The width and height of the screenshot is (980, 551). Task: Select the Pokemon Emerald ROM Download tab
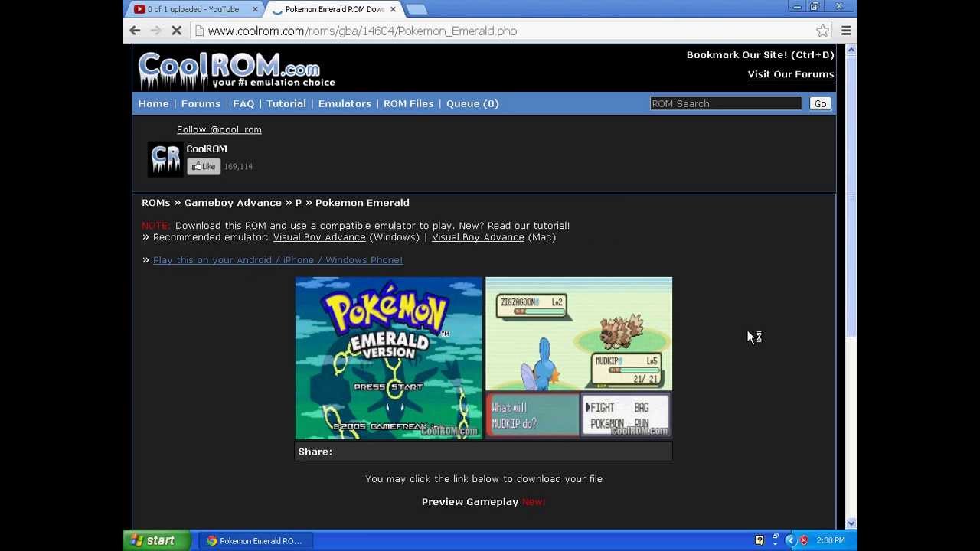[x=334, y=9]
